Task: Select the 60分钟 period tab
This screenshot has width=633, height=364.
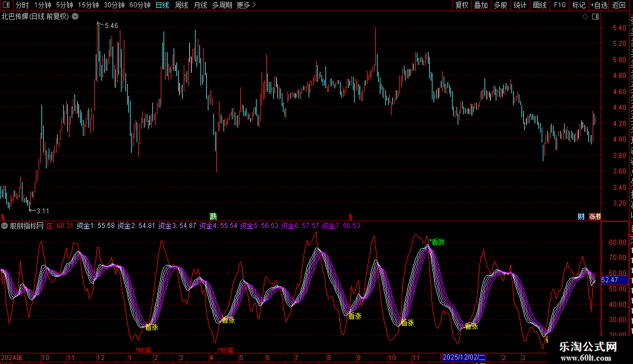Action: point(139,5)
